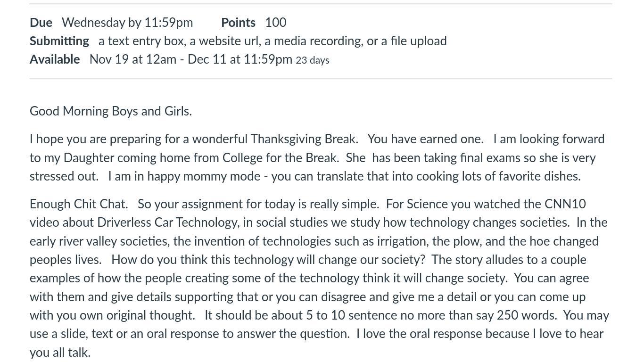644x362 pixels.
Task: Click the 'Available' label
Action: (55, 59)
